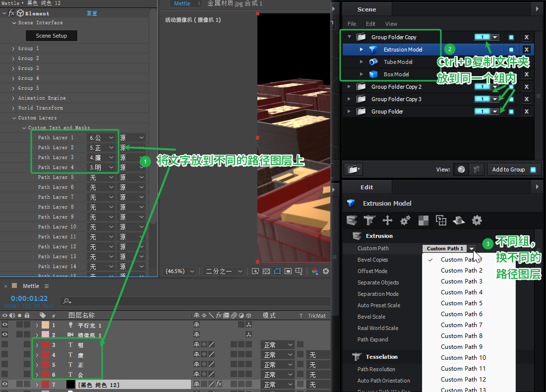Delete Group Folder Copy 3 via X
Viewport: 546px width, 392px height.
pos(527,99)
